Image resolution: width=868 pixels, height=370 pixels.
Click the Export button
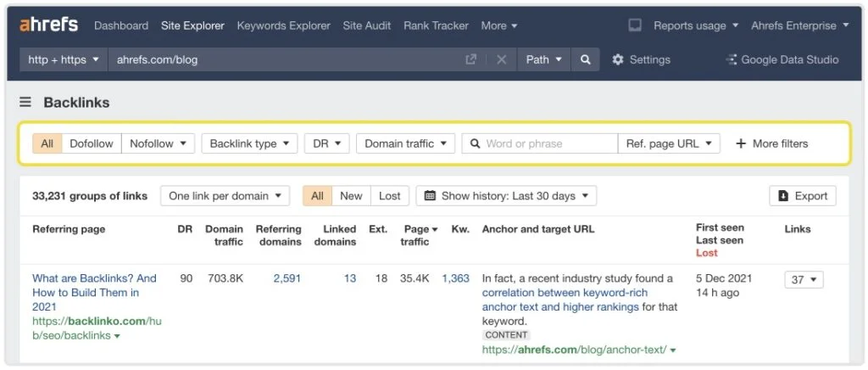[x=803, y=195]
